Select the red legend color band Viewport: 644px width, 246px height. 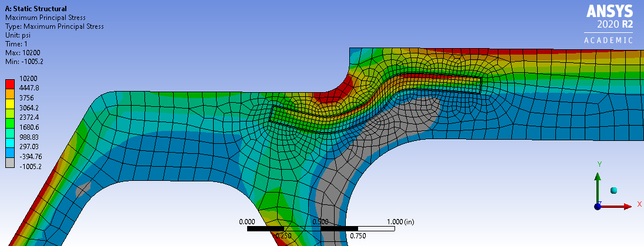[10, 83]
